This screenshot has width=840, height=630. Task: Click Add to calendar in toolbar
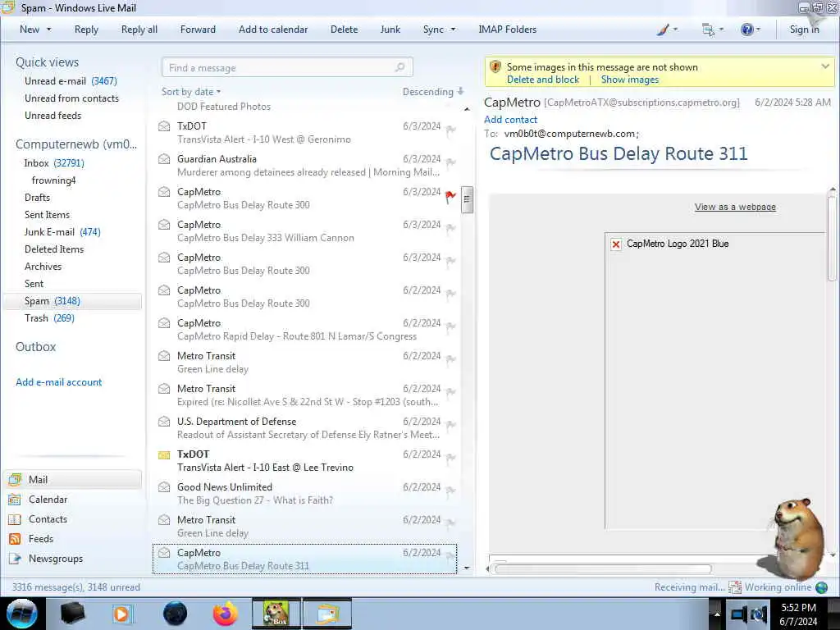coord(273,30)
